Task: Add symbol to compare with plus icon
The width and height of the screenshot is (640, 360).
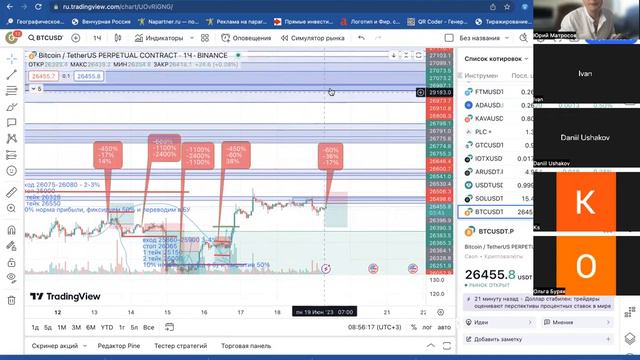Action: click(x=76, y=38)
